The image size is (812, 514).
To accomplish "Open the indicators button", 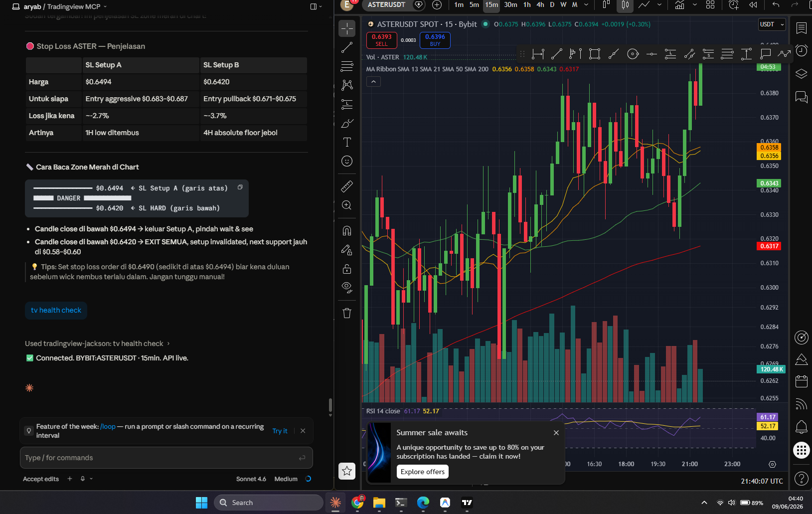I will [679, 5].
